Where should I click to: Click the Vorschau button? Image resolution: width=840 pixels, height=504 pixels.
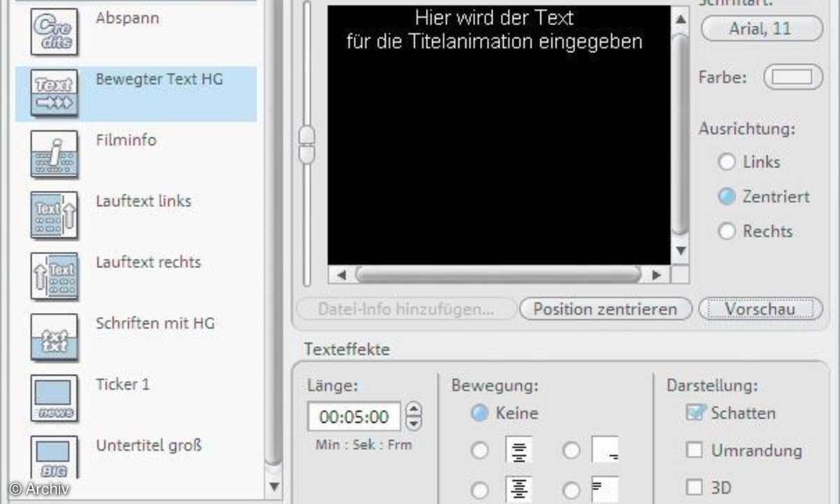point(760,309)
